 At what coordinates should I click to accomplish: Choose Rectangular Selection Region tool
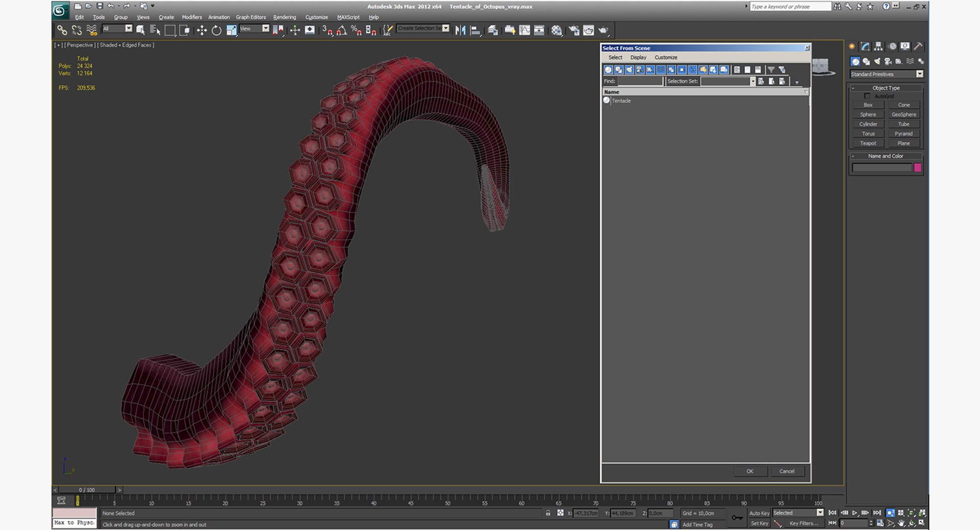point(170,31)
